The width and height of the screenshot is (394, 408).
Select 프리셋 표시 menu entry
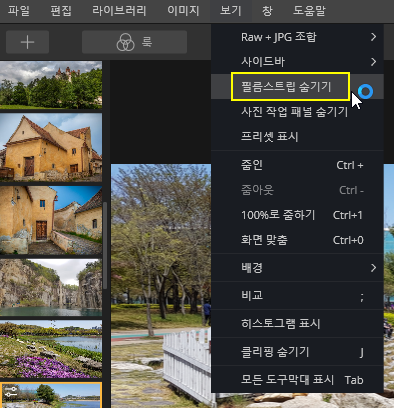(x=297, y=136)
